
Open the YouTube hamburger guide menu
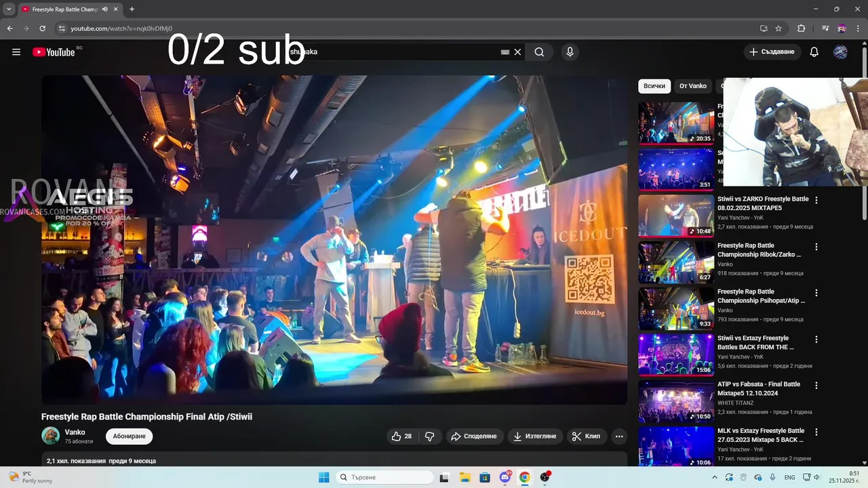tap(16, 52)
